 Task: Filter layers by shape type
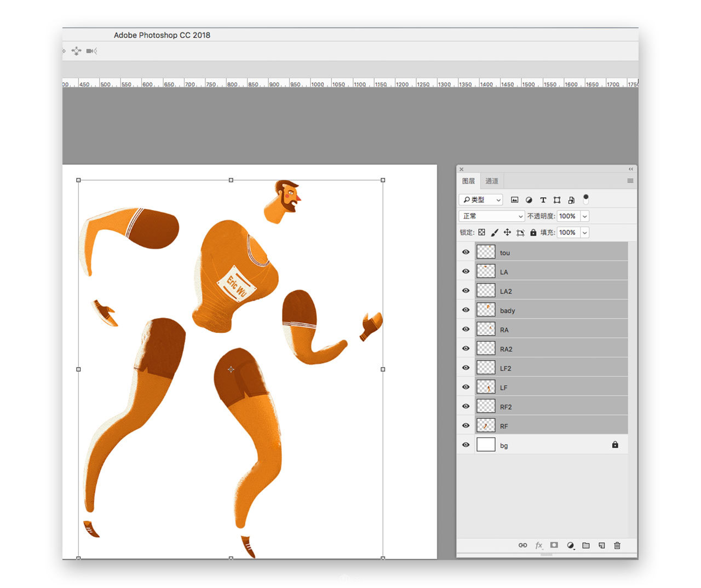click(557, 200)
